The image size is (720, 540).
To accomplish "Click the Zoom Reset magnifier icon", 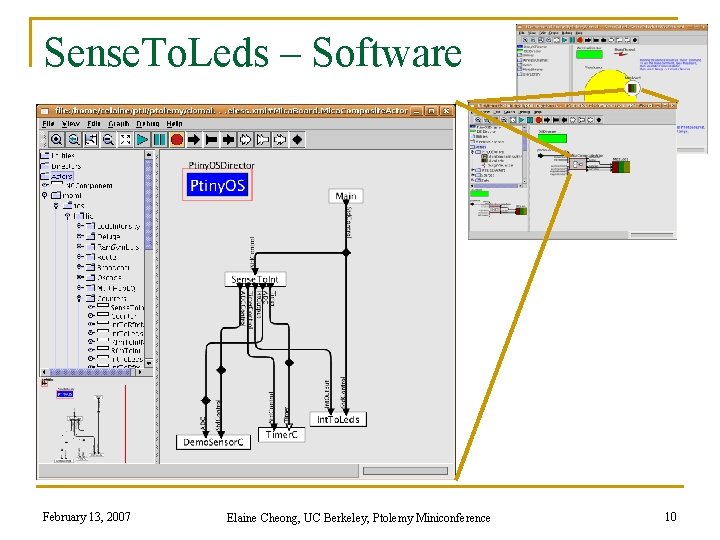I will coord(73,139).
